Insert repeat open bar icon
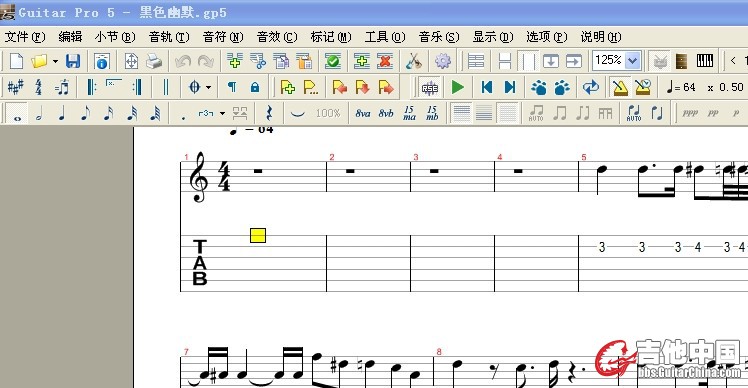The width and height of the screenshot is (748, 388). click(x=91, y=87)
